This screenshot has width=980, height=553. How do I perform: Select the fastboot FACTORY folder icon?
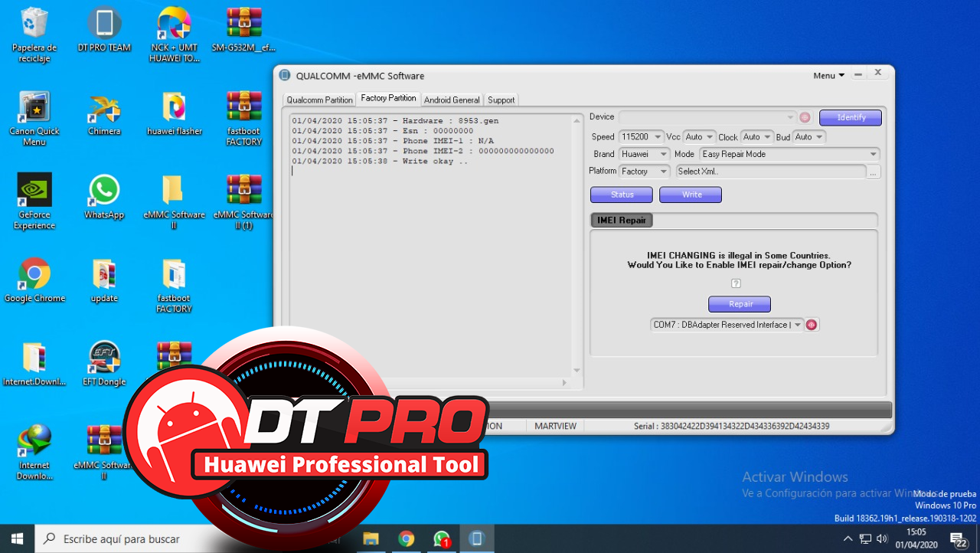174,286
